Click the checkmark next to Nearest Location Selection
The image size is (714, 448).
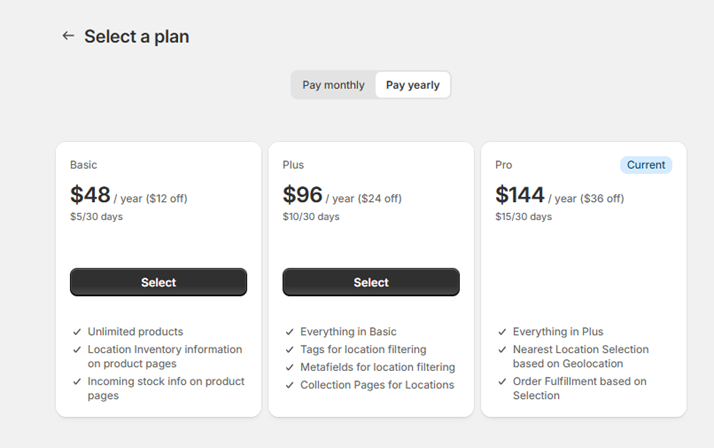click(502, 350)
